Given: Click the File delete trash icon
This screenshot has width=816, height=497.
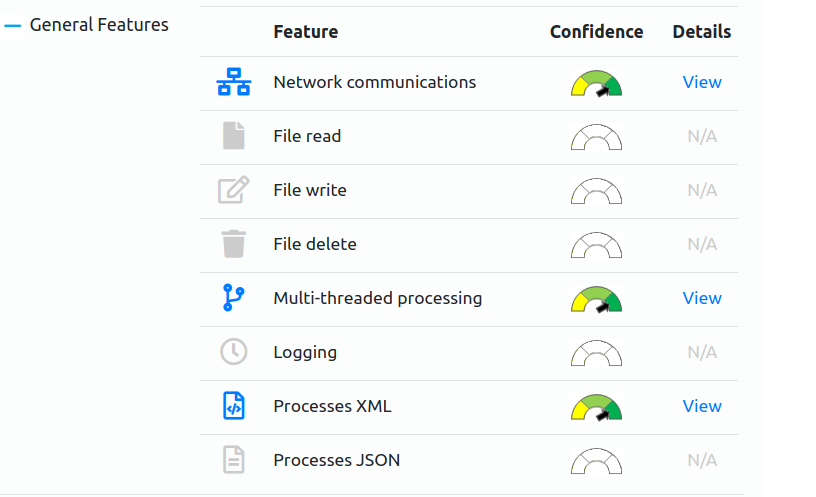Looking at the screenshot, I should click(x=234, y=244).
